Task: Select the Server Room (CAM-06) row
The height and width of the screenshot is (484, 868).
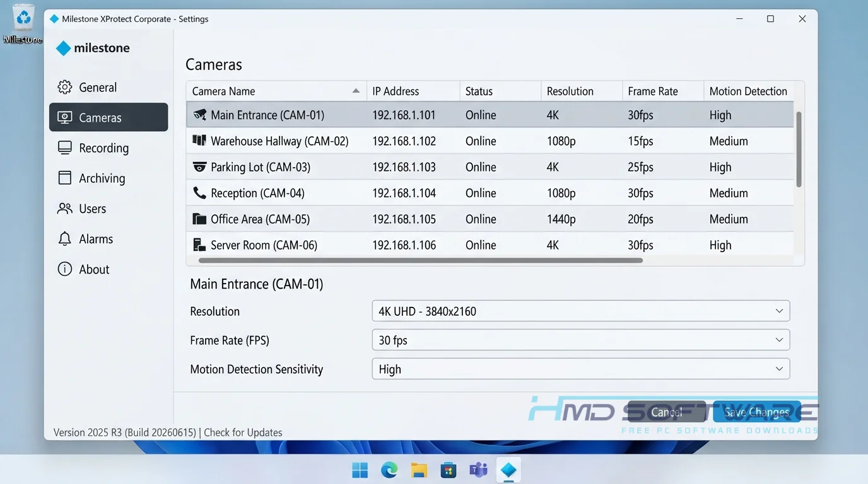Action: [x=490, y=245]
